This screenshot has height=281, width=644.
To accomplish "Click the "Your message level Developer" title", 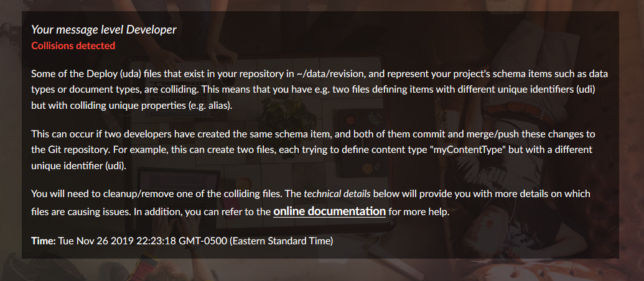I will coord(104,29).
